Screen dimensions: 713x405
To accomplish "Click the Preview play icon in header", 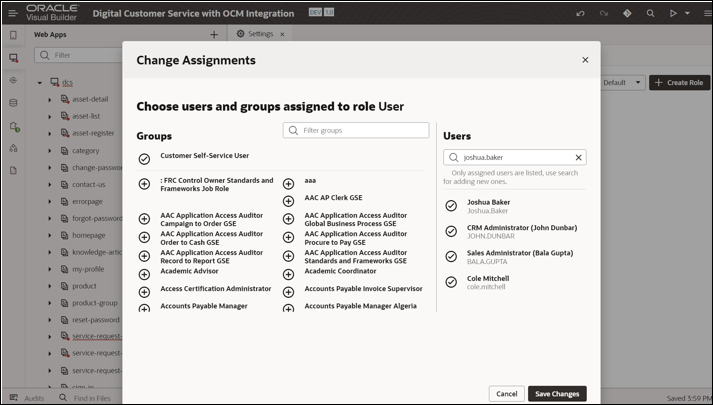I will [673, 13].
